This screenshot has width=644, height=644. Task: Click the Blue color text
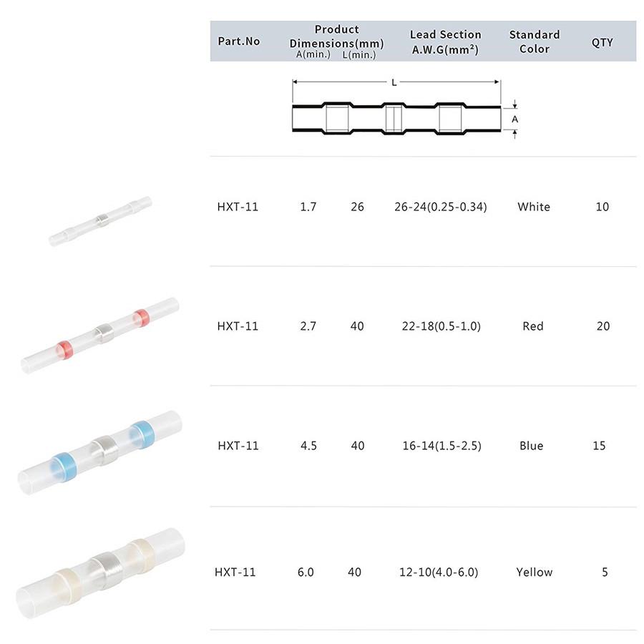click(532, 446)
